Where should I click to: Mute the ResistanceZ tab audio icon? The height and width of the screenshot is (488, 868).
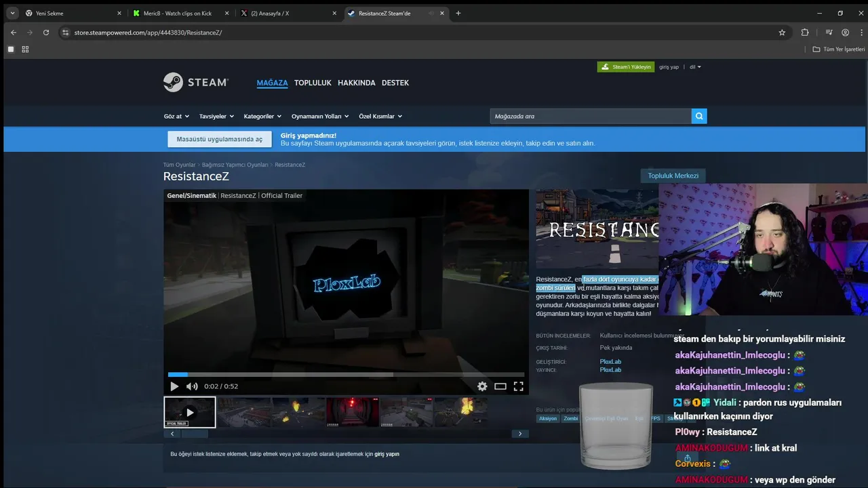pyautogui.click(x=430, y=13)
